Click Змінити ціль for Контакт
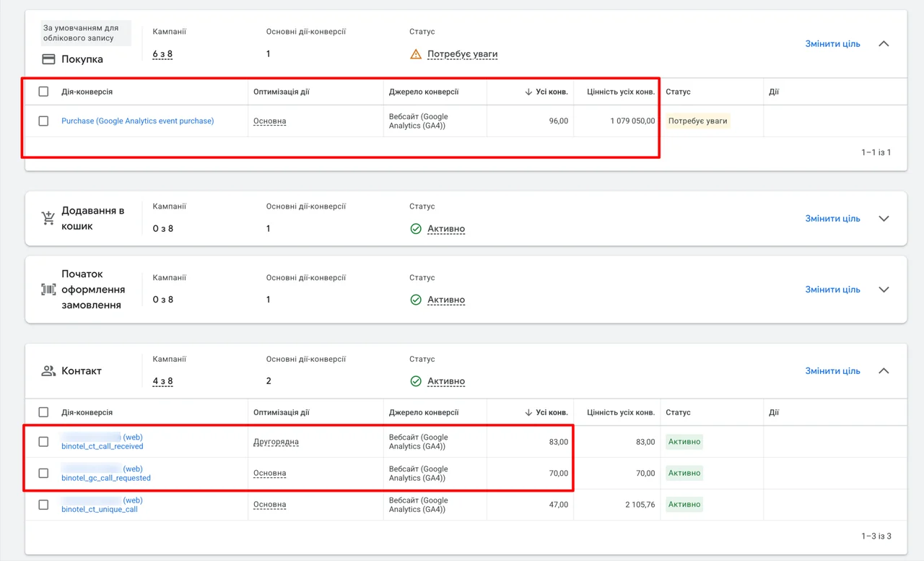Image resolution: width=924 pixels, height=561 pixels. click(x=832, y=371)
